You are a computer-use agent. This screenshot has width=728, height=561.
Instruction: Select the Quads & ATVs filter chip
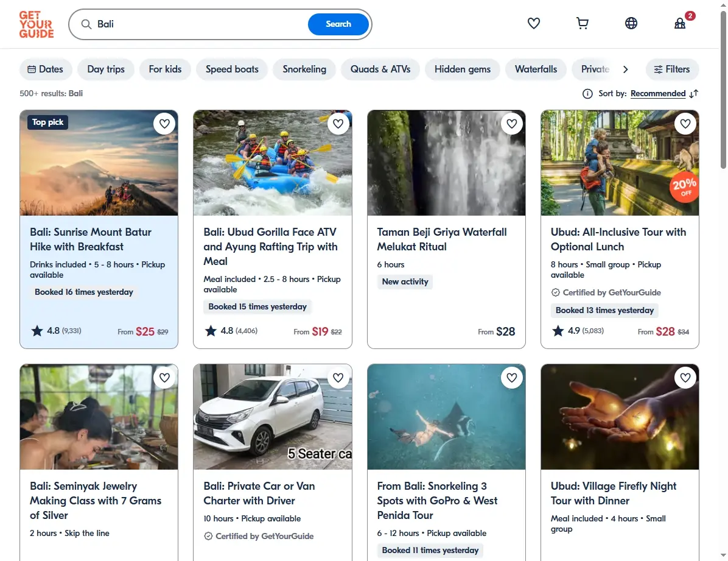(x=380, y=69)
